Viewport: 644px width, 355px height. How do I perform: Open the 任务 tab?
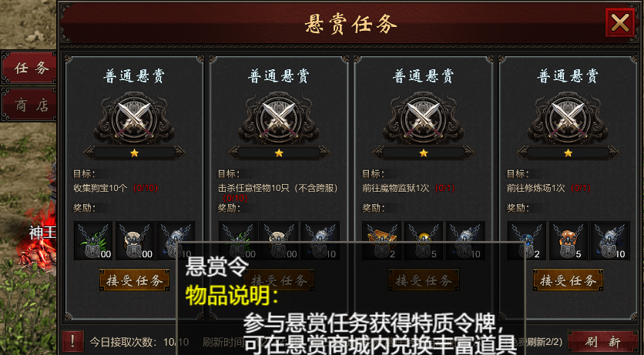pos(29,68)
